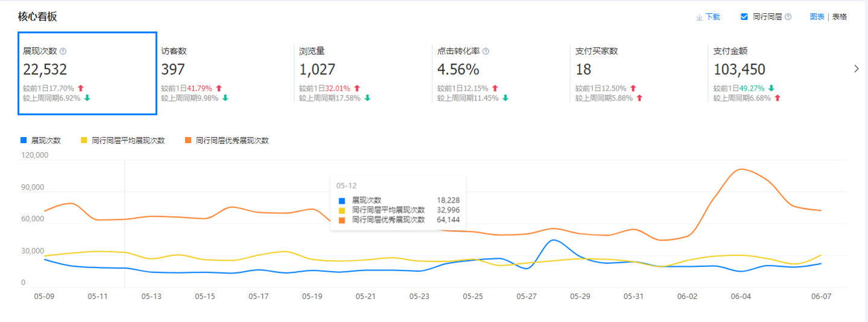Toggle 同行同层优秀展现次数 series label in legend
The width and height of the screenshot is (868, 322).
232,140
